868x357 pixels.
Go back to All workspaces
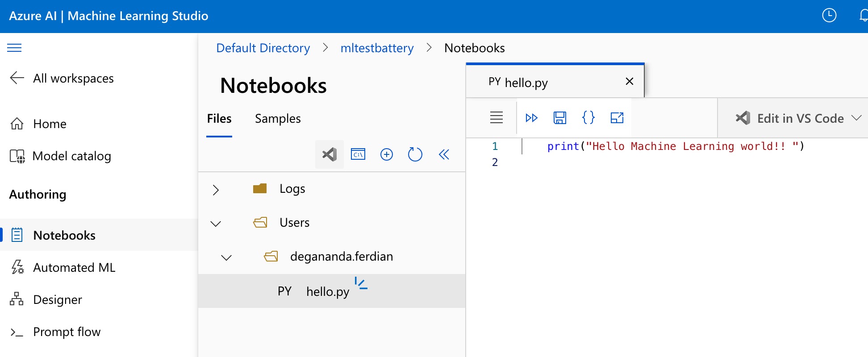click(62, 78)
